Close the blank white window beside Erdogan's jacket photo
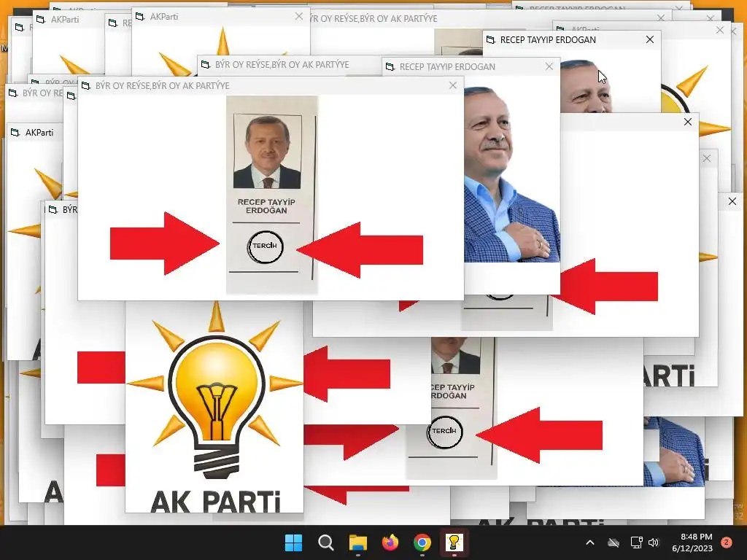The image size is (747, 560). click(687, 122)
